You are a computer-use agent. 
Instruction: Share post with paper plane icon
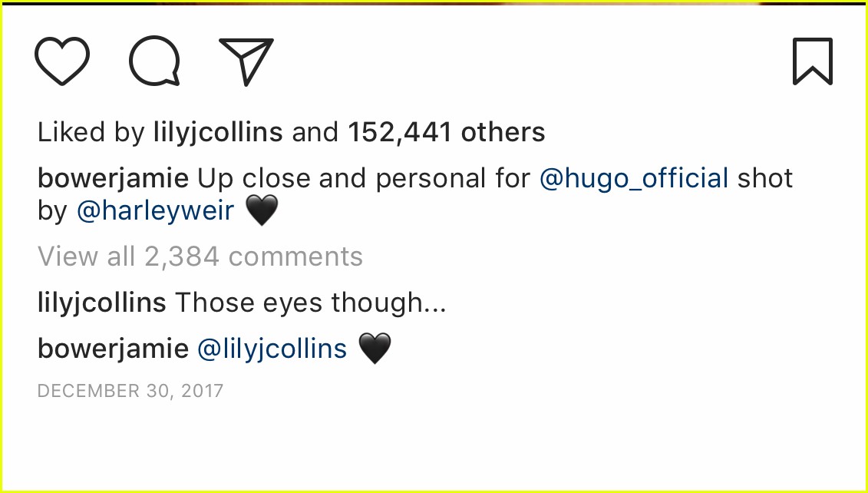pos(246,61)
